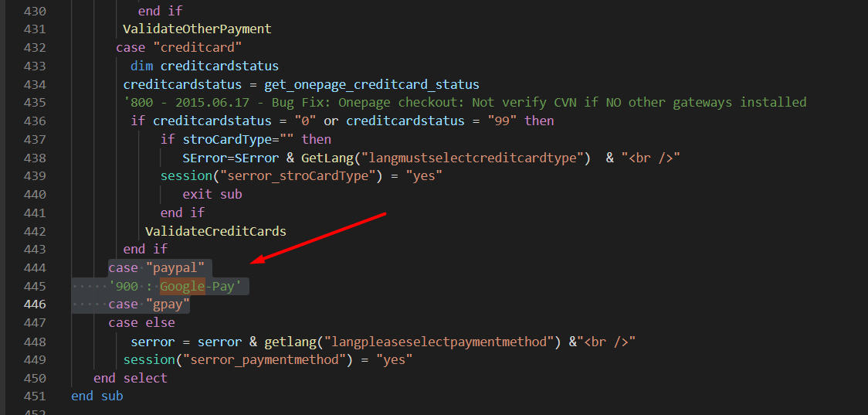Viewport: 868px width, 415px height.
Task: Click line number 433 in the gutter
Action: point(34,66)
